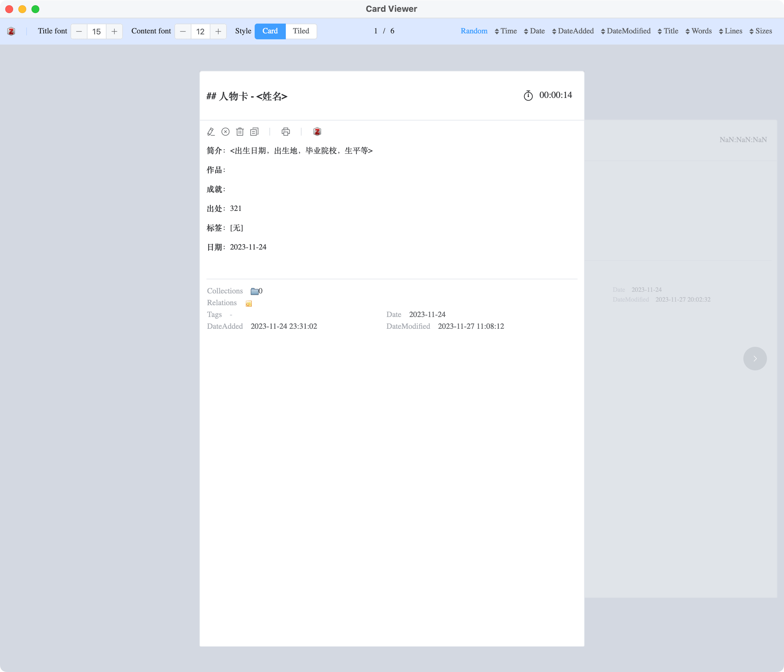Click the stopwatch timer icon
This screenshot has height=672, width=784.
click(528, 95)
